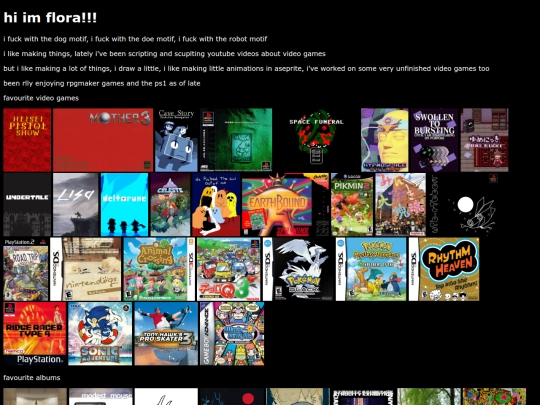Image resolution: width=540 pixels, height=405 pixels.
Task: Click the line about scripting youtube videos
Action: click(x=164, y=54)
